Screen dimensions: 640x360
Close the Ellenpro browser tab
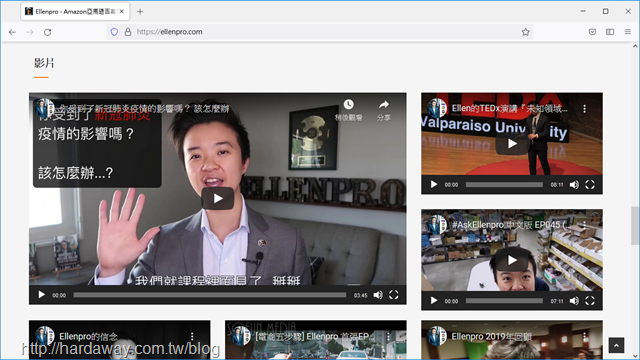point(122,11)
